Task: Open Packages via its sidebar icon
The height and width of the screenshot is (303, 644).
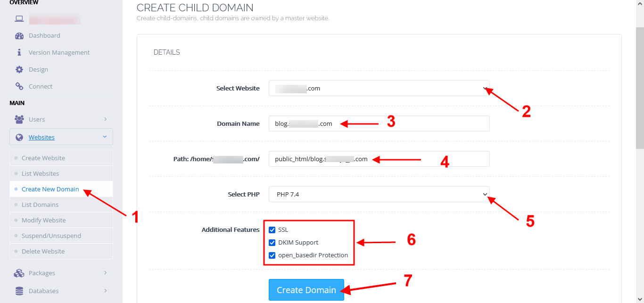Action: click(x=19, y=273)
